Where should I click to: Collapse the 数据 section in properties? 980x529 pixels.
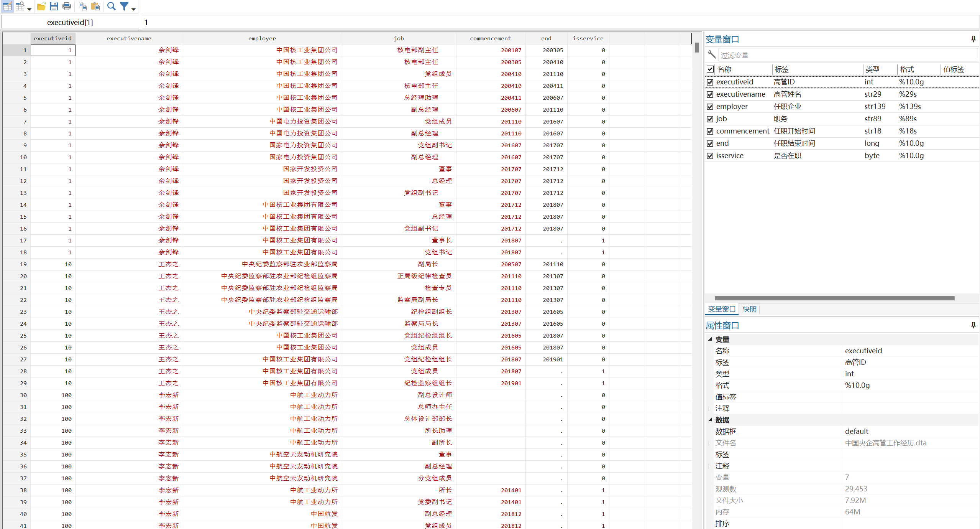(x=710, y=420)
